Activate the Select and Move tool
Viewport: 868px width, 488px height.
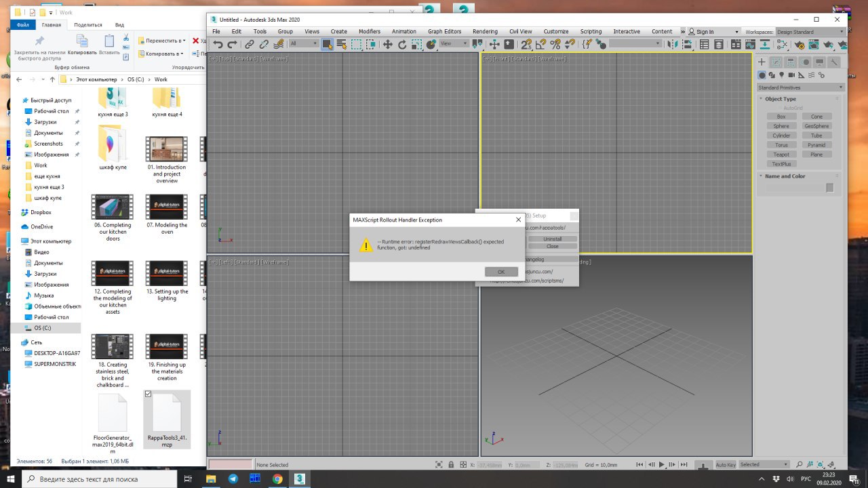point(387,44)
